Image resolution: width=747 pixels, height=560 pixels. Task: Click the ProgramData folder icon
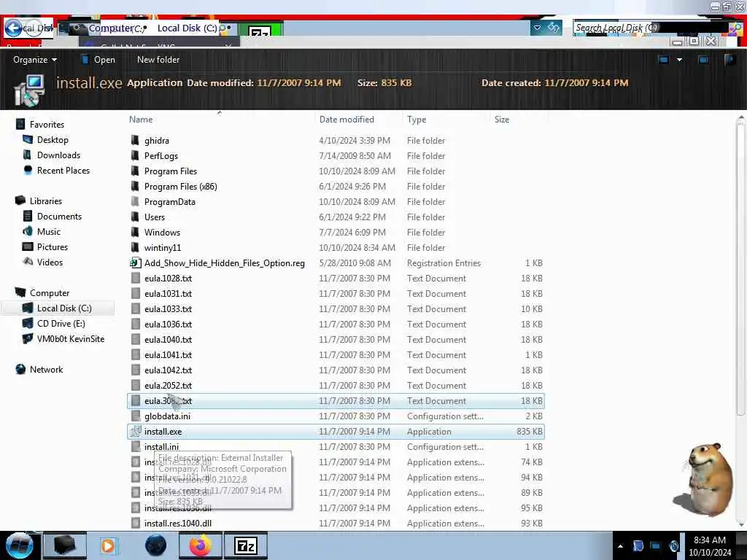coord(135,201)
